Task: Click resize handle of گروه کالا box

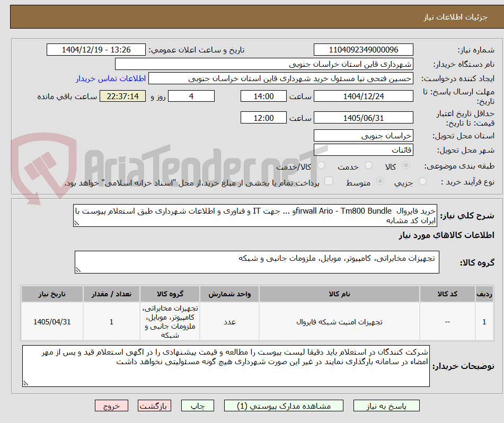Action: pos(78,270)
